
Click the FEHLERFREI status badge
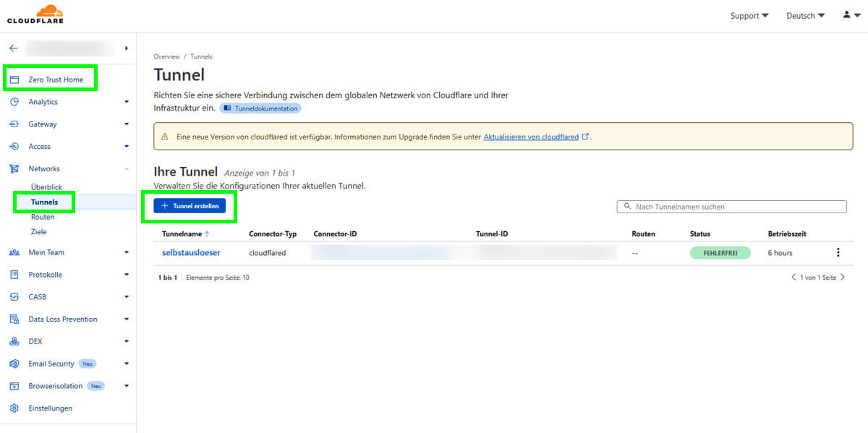(x=720, y=253)
